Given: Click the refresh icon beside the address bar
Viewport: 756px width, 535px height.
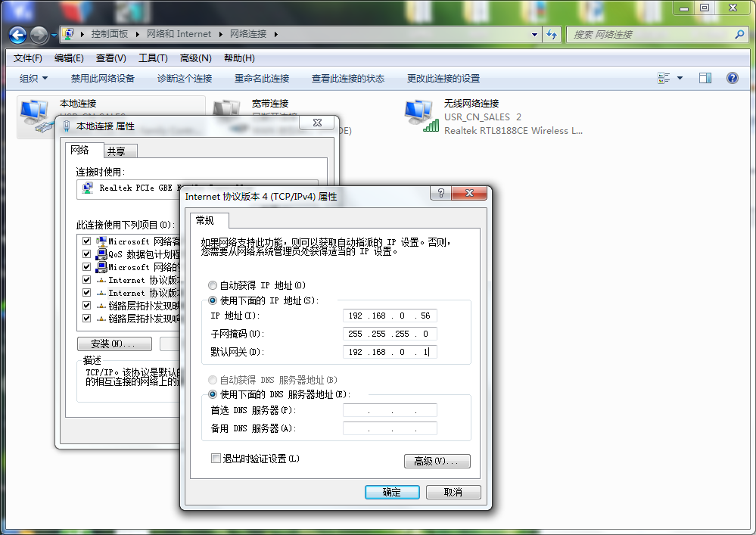Looking at the screenshot, I should point(550,34).
